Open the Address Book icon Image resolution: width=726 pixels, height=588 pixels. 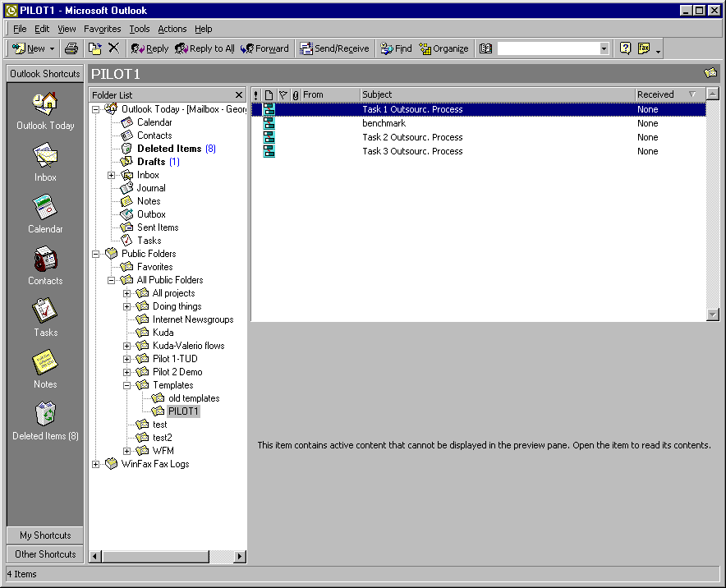(x=485, y=48)
